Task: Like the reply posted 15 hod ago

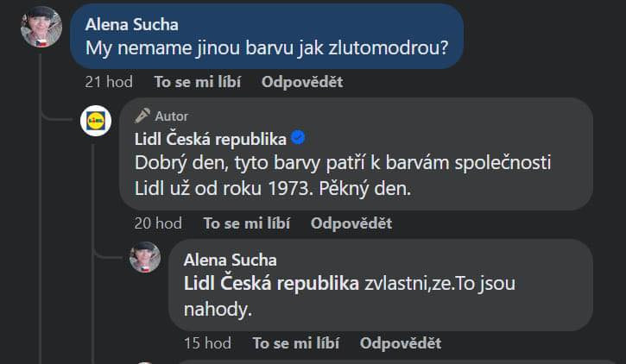Action: [x=296, y=343]
